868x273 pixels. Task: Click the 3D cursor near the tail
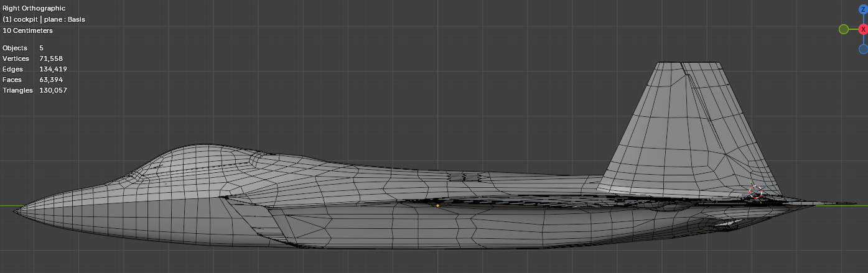point(755,192)
